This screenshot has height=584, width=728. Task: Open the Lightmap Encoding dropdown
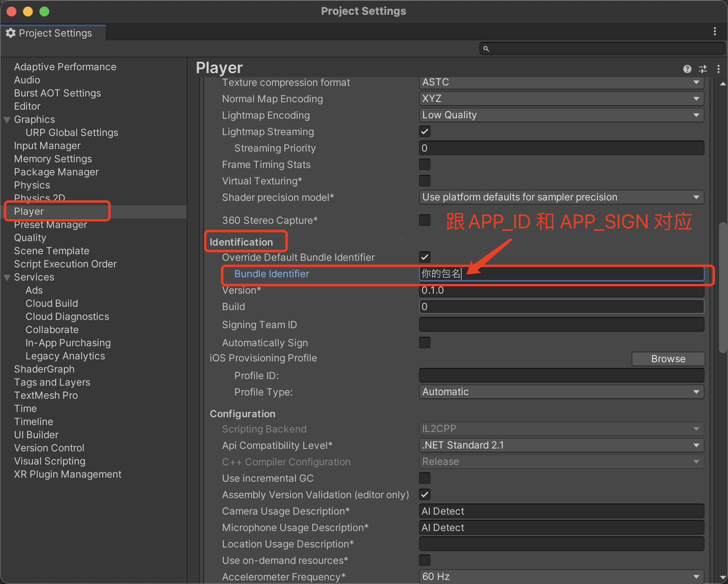coord(561,115)
